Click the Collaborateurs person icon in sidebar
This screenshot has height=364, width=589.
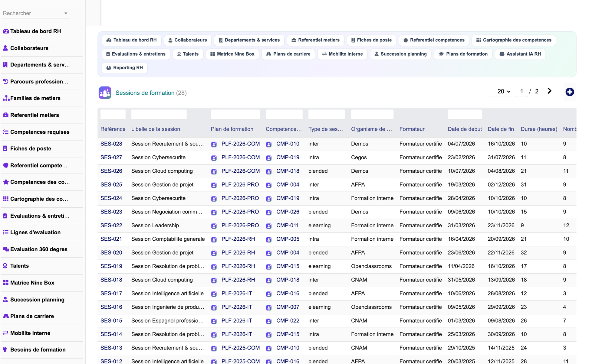click(x=5, y=48)
